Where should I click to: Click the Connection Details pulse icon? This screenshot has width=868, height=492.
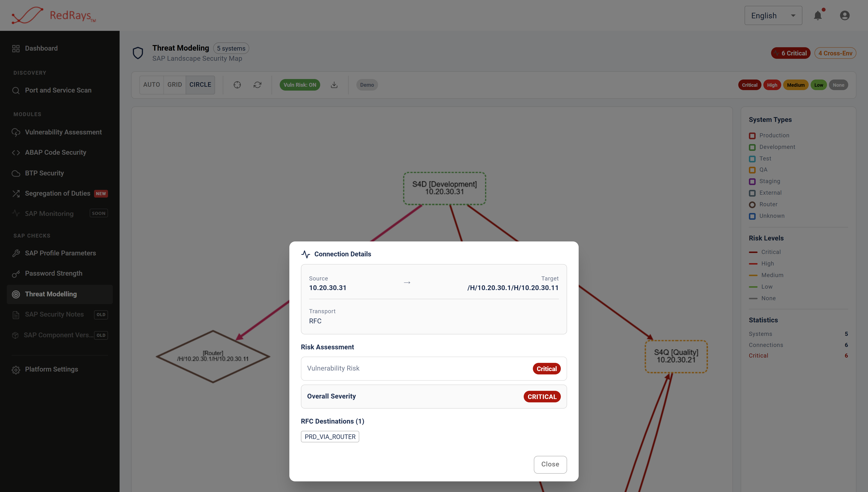click(x=306, y=254)
